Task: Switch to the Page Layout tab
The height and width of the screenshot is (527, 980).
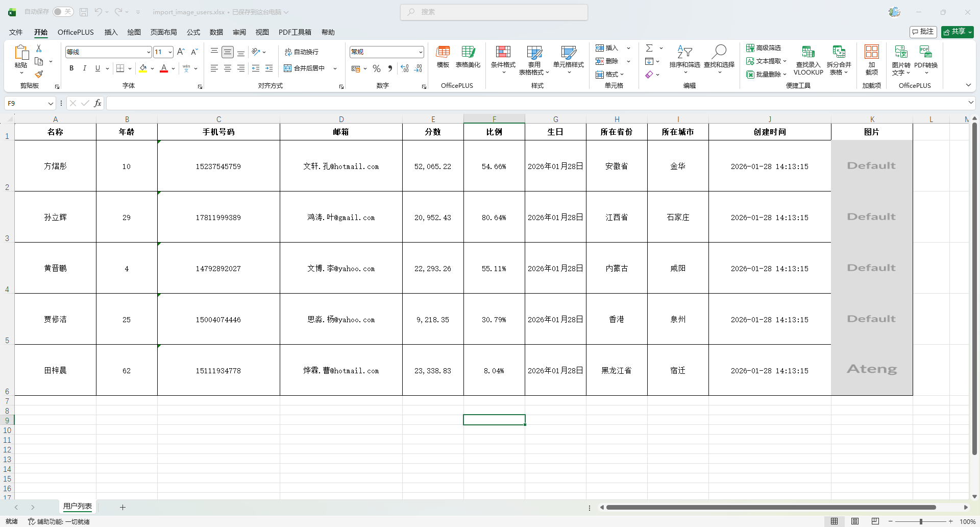Action: 163,32
